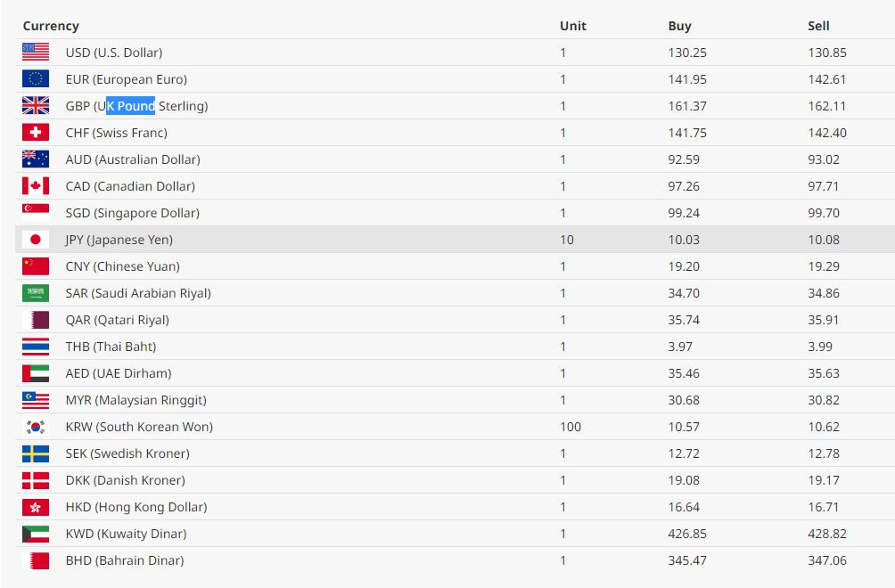
Task: Click the United States flag icon
Action: pos(36,52)
